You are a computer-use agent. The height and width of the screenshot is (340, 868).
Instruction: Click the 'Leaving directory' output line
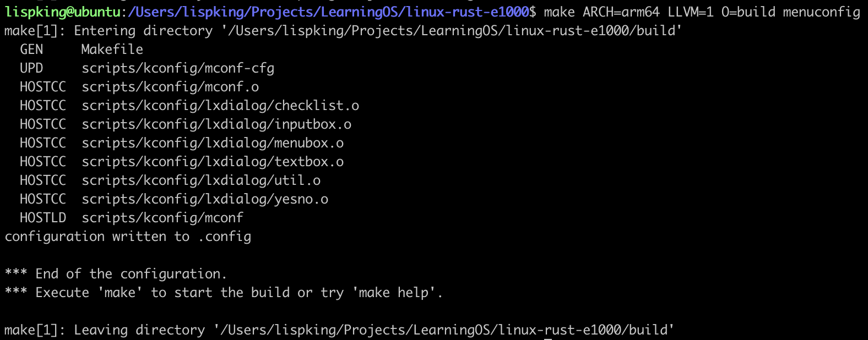click(x=339, y=330)
